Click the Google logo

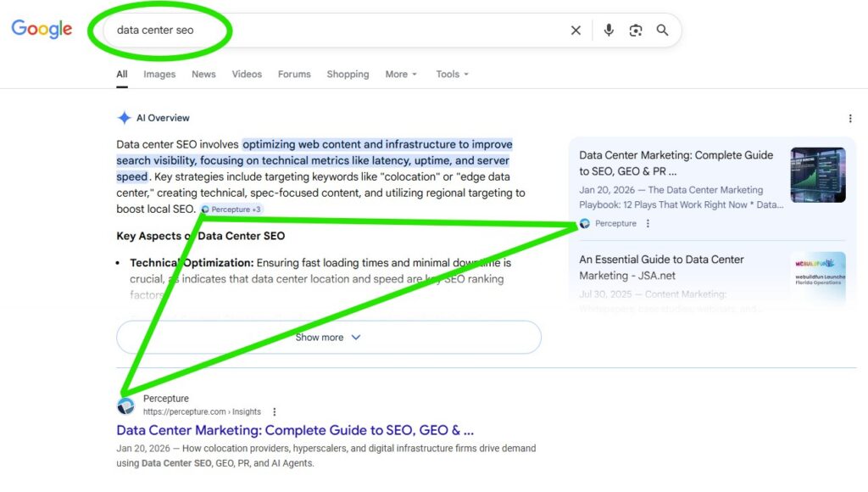pyautogui.click(x=42, y=28)
